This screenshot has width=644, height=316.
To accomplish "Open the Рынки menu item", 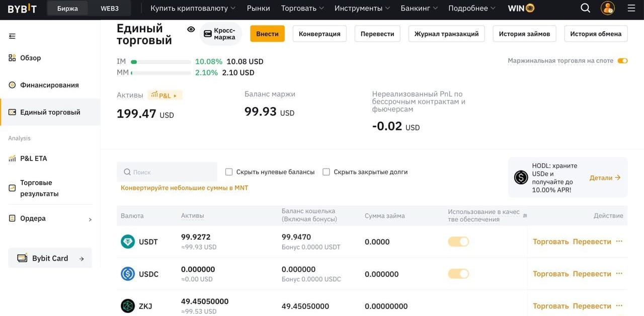I will [259, 8].
